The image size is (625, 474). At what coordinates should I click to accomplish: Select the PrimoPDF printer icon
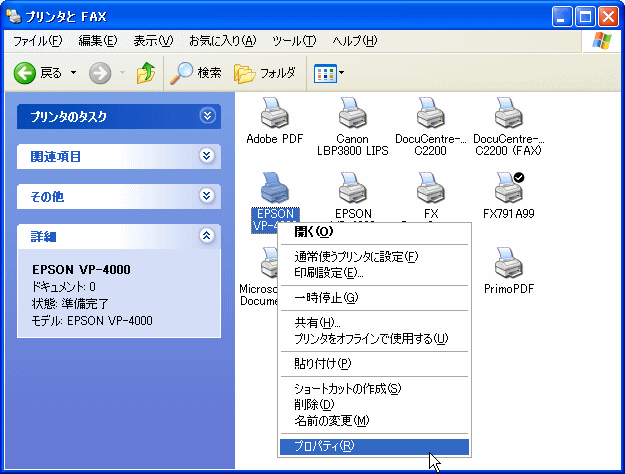tap(509, 263)
